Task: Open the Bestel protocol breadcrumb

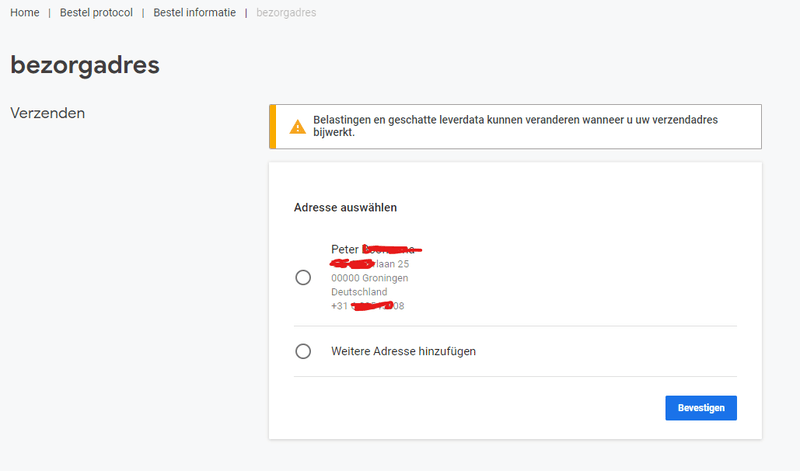Action: tap(95, 13)
